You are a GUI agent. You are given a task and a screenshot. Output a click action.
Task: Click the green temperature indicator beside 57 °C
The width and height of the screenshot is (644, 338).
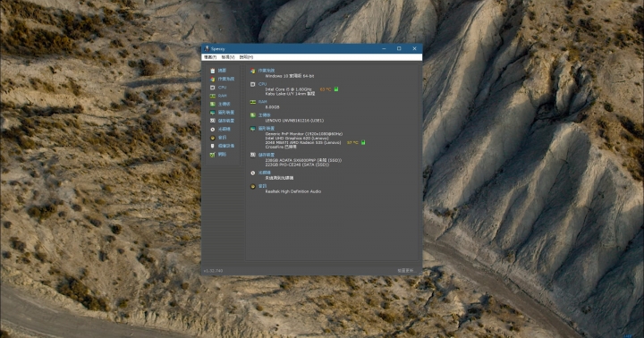point(363,142)
